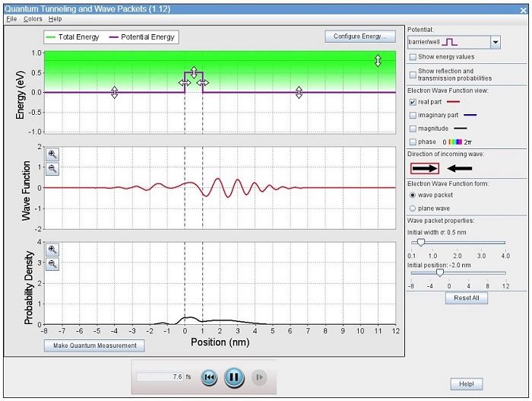The image size is (532, 401).
Task: Click the 'Initial width σ: 0.5 nm' label
Action: [437, 232]
